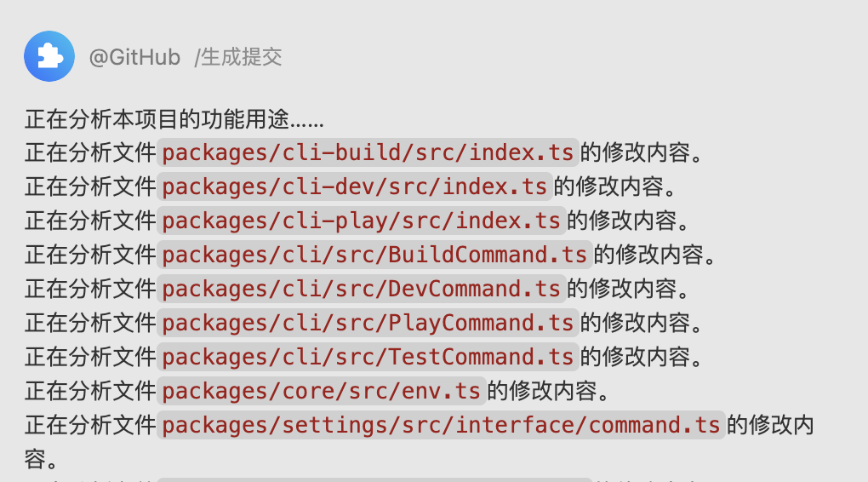Click the /生成提交 slash command
The height and width of the screenshot is (482, 868).
point(238,57)
